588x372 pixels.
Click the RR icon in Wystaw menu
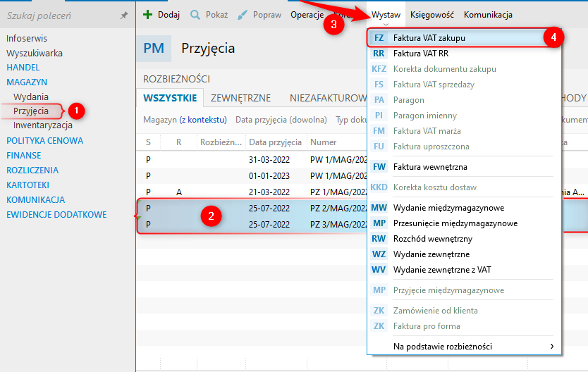click(379, 54)
